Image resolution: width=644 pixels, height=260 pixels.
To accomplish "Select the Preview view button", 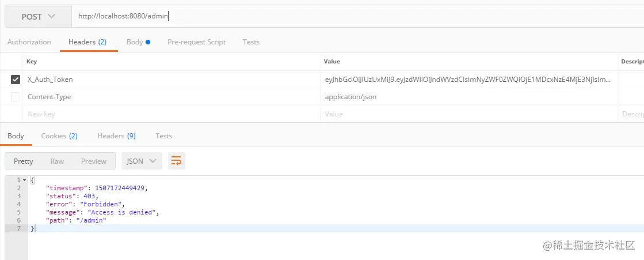I will (94, 161).
